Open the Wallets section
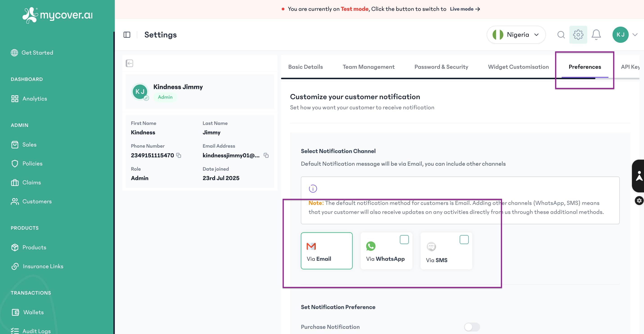This screenshot has width=644, height=334. click(33, 312)
